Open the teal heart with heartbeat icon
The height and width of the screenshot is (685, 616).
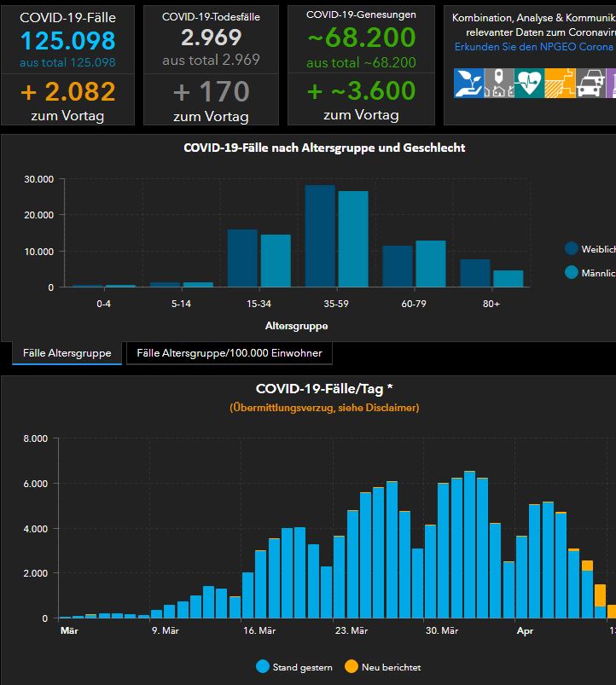pos(528,83)
